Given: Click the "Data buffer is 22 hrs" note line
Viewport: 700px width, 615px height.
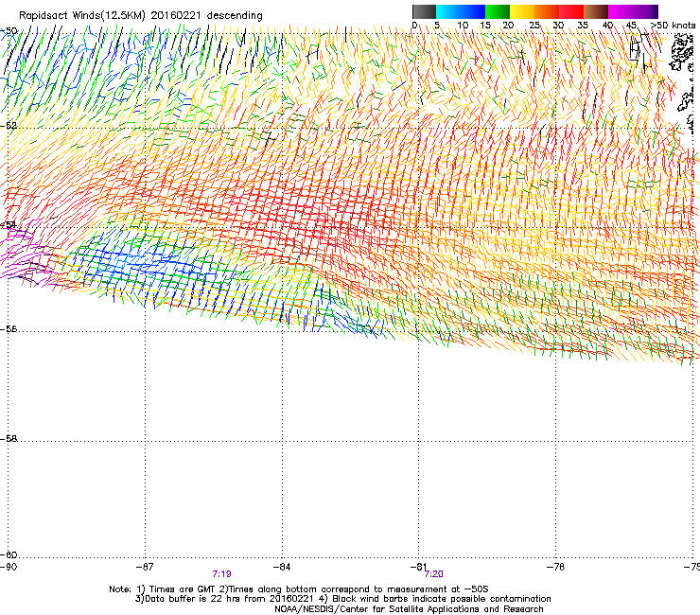Looking at the screenshot, I should [x=343, y=599].
